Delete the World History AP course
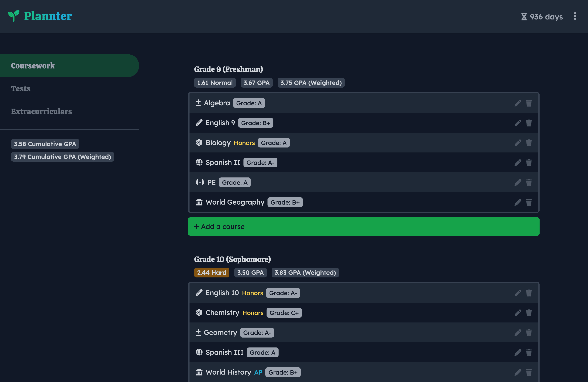The height and width of the screenshot is (382, 588). [529, 372]
